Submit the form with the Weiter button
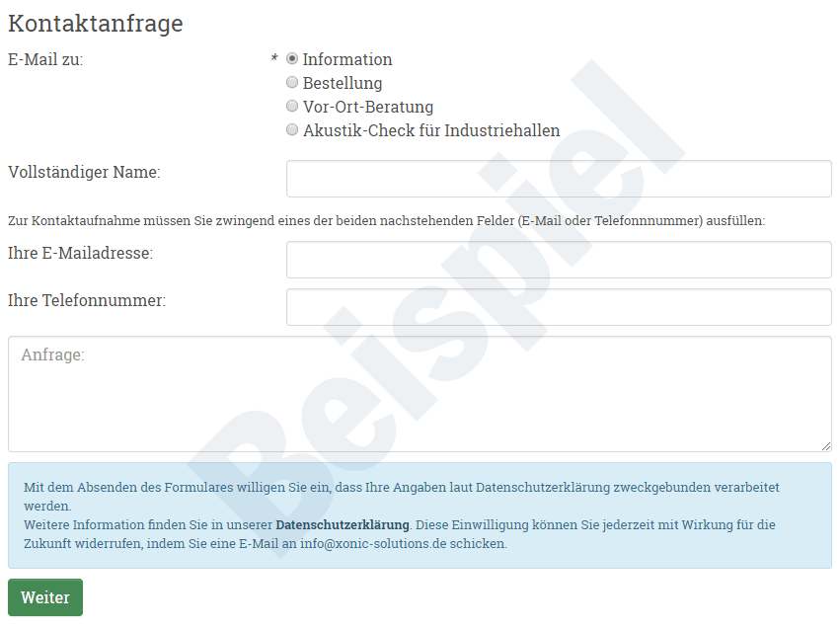 tap(45, 597)
